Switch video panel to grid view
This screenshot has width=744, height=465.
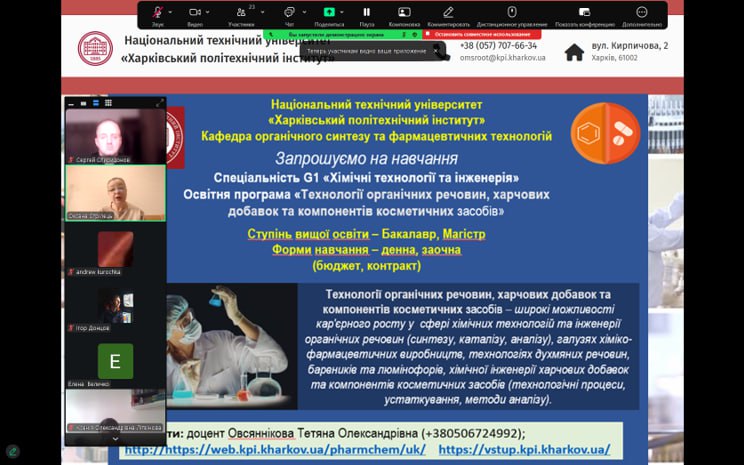point(108,103)
